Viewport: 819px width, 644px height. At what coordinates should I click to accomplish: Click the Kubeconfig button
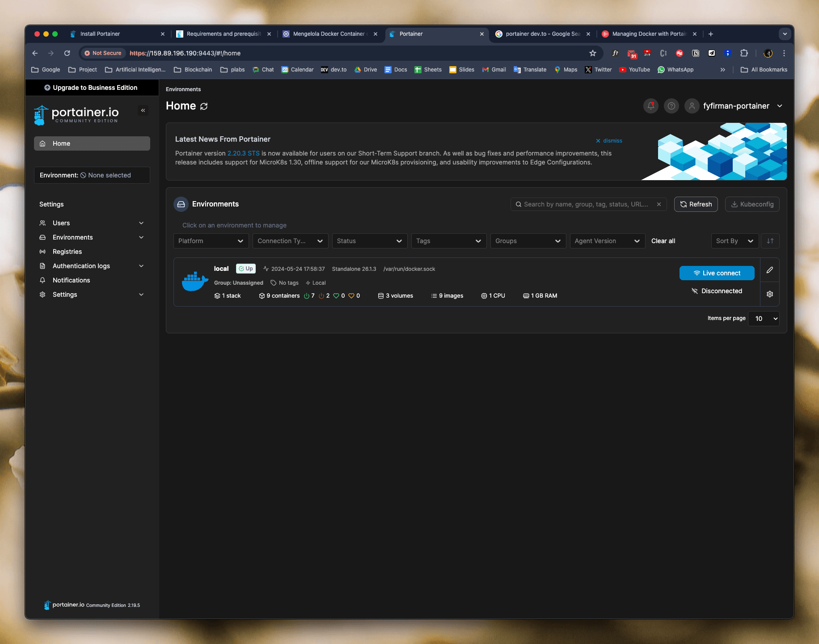click(752, 204)
